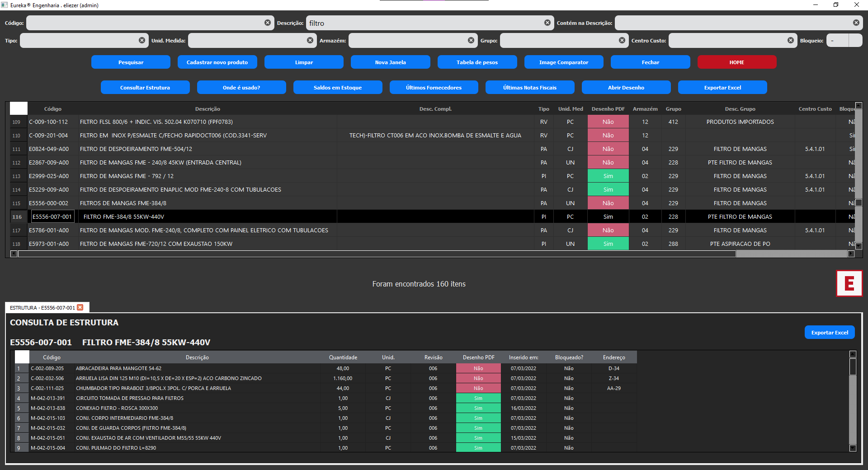The image size is (868, 470).
Task: Select all via results table corner cell
Action: [x=19, y=108]
